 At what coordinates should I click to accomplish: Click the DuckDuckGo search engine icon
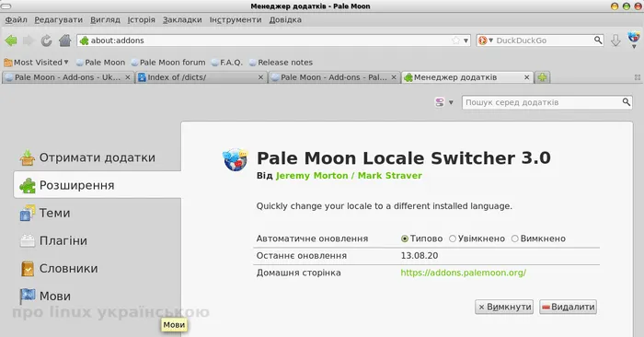pyautogui.click(x=483, y=41)
